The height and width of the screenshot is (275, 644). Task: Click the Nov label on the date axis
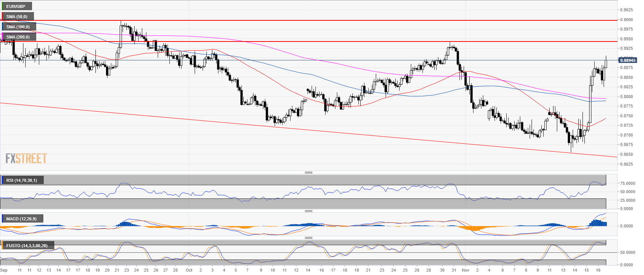(x=466, y=270)
